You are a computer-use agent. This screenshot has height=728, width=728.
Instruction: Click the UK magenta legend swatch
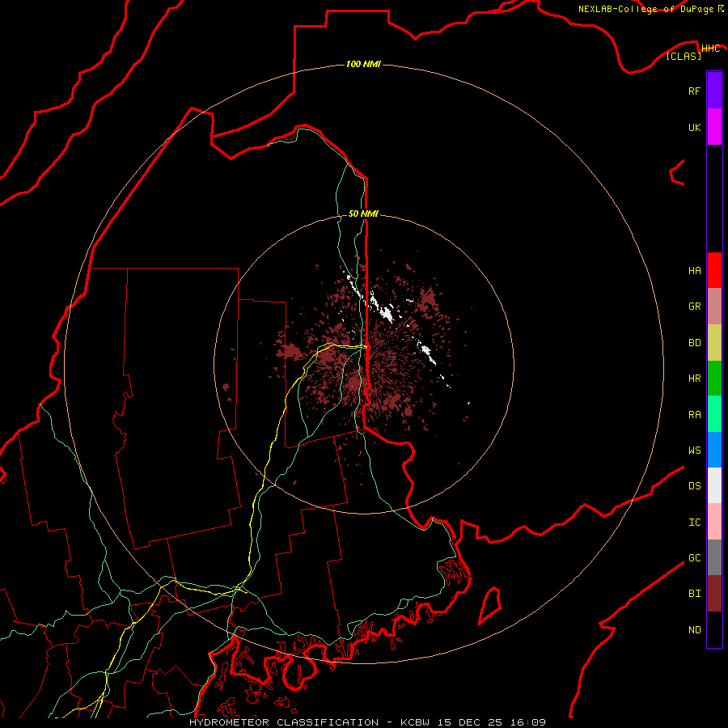click(x=714, y=127)
